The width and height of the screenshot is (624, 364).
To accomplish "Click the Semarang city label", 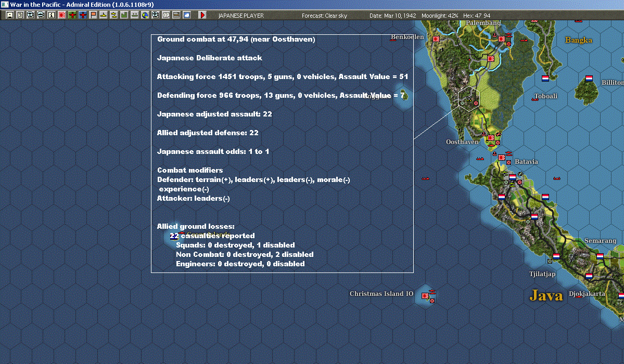I will (600, 241).
